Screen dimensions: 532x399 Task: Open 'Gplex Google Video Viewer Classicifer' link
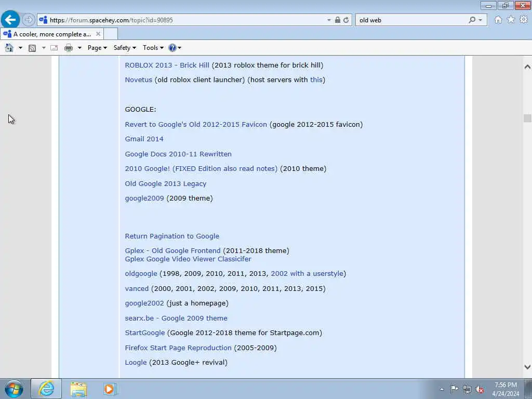pos(188,259)
